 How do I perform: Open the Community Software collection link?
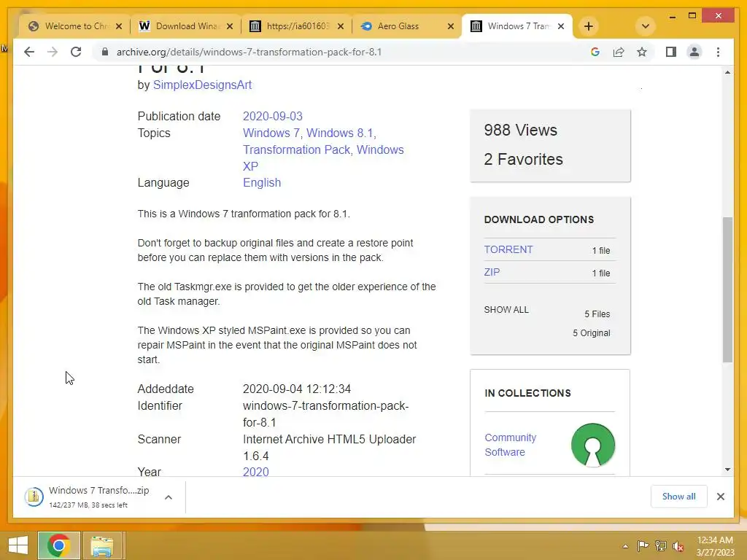[510, 445]
